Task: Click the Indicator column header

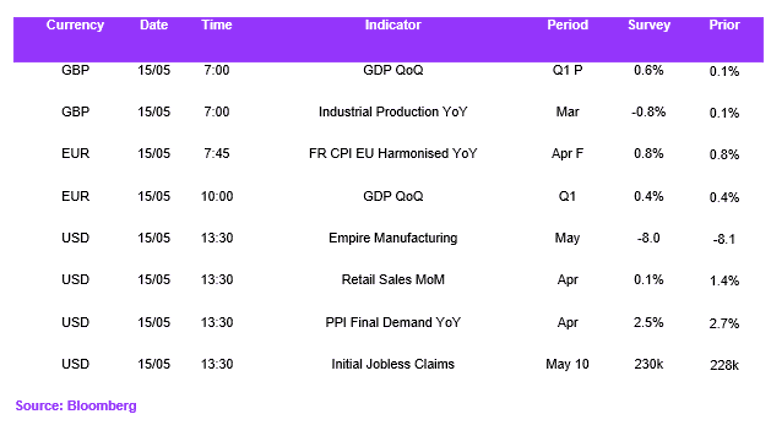Action: coord(393,25)
